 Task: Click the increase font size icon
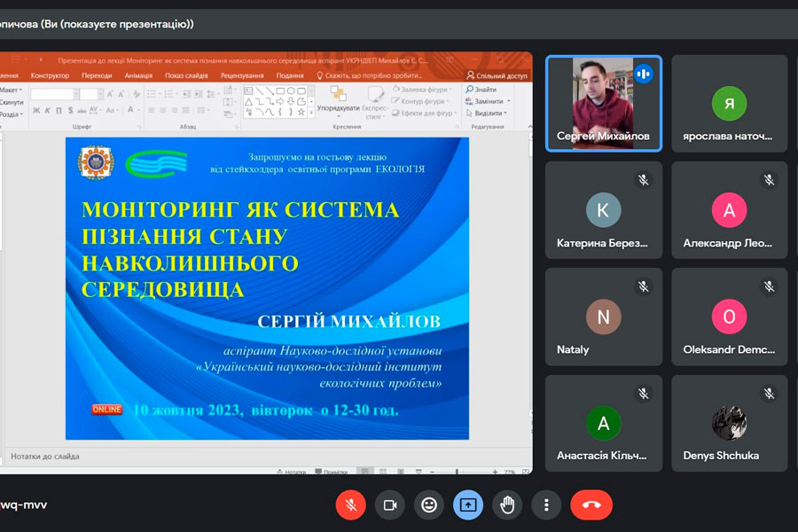pyautogui.click(x=110, y=94)
